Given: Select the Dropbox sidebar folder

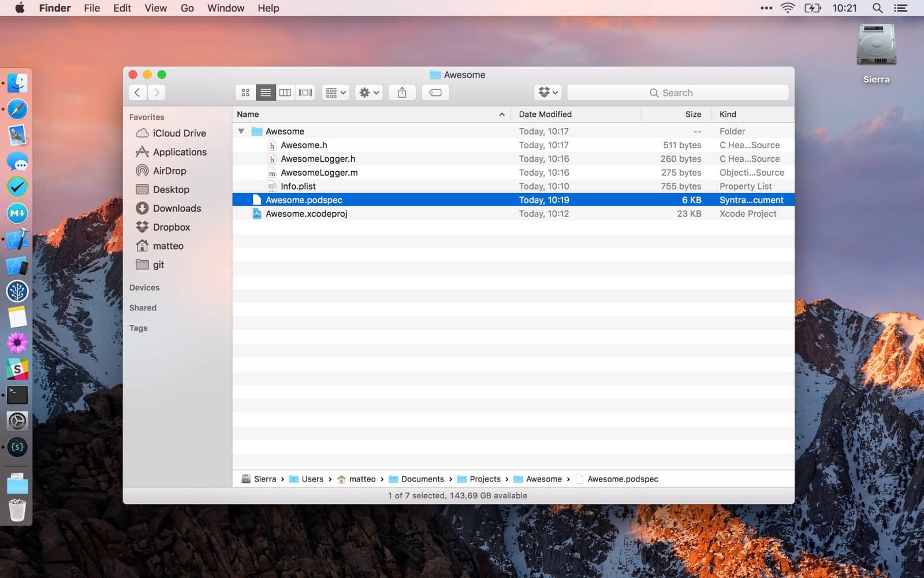Looking at the screenshot, I should point(171,227).
